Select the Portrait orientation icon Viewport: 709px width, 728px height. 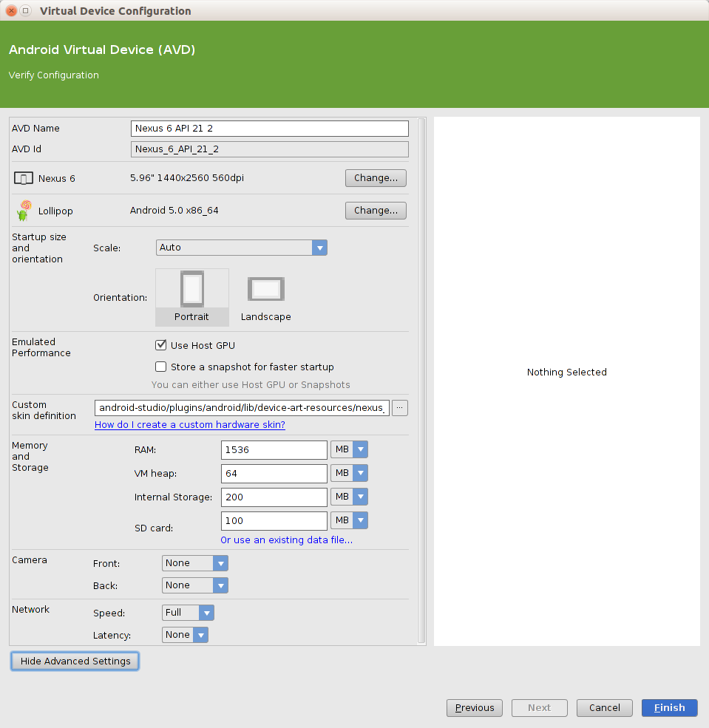[192, 289]
